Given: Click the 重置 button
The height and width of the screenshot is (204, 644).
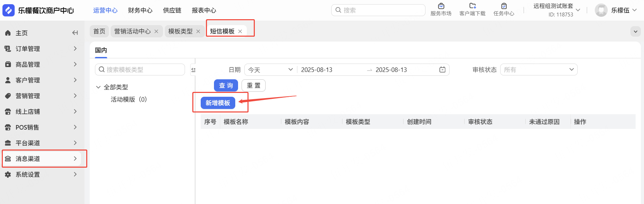Looking at the screenshot, I should (x=254, y=86).
